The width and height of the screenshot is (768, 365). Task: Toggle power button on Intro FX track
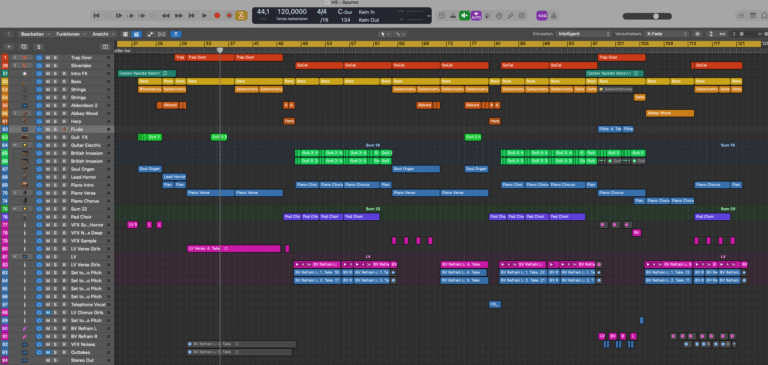[39, 73]
